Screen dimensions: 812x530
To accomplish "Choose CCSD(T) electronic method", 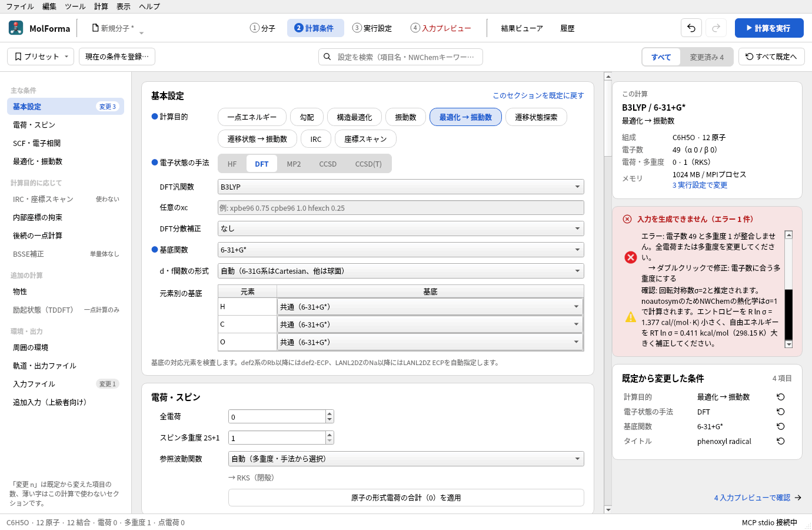I will click(x=368, y=164).
